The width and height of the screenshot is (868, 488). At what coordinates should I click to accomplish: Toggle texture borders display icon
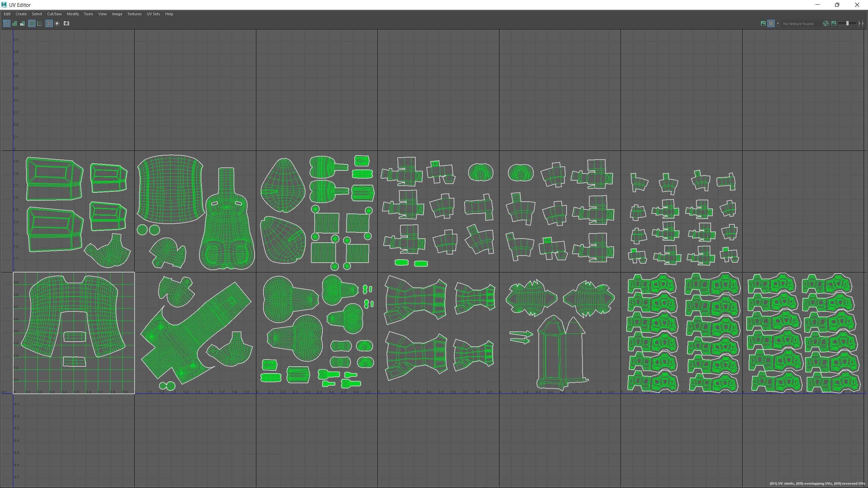point(32,23)
